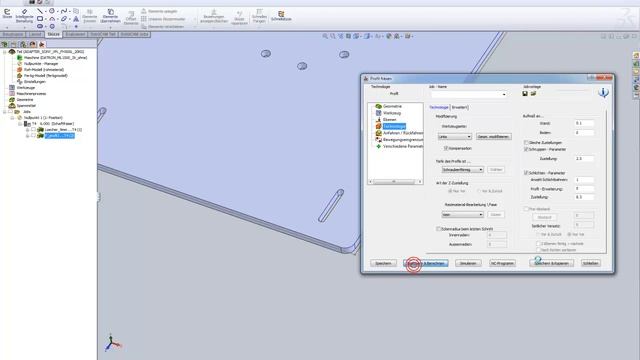The image size is (640, 360).
Task: Click the Schließen button
Action: tap(591, 263)
